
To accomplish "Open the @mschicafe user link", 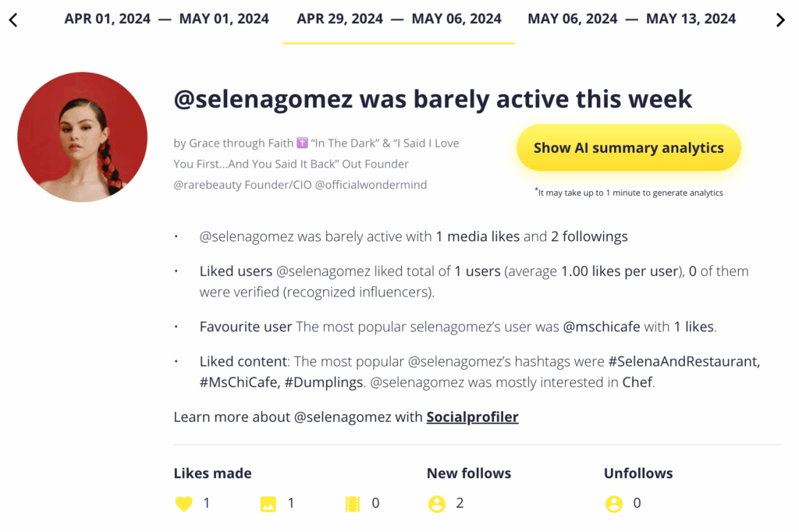I will pos(602,327).
